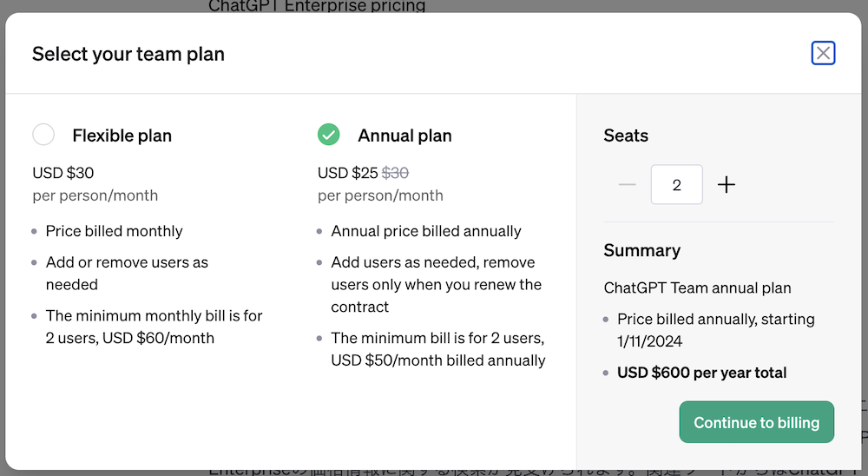Click ChatGPT Enterprise pricing text behind dialog
This screenshot has width=868, height=476.
point(317,7)
